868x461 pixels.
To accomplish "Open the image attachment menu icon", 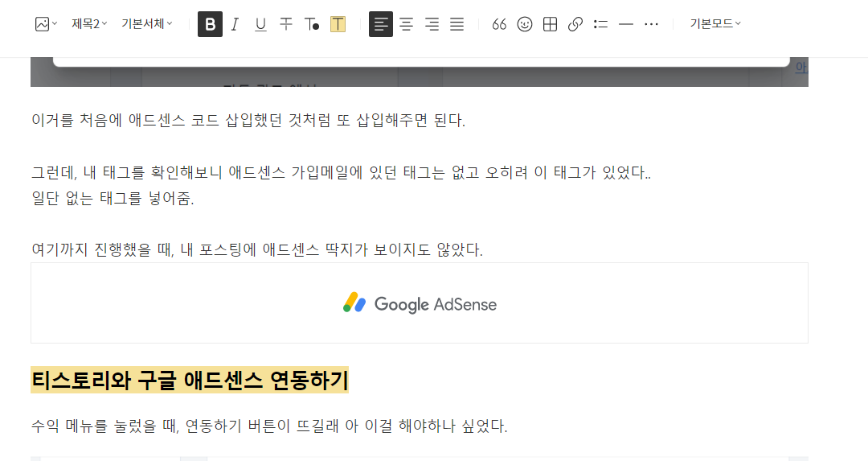I will (46, 24).
